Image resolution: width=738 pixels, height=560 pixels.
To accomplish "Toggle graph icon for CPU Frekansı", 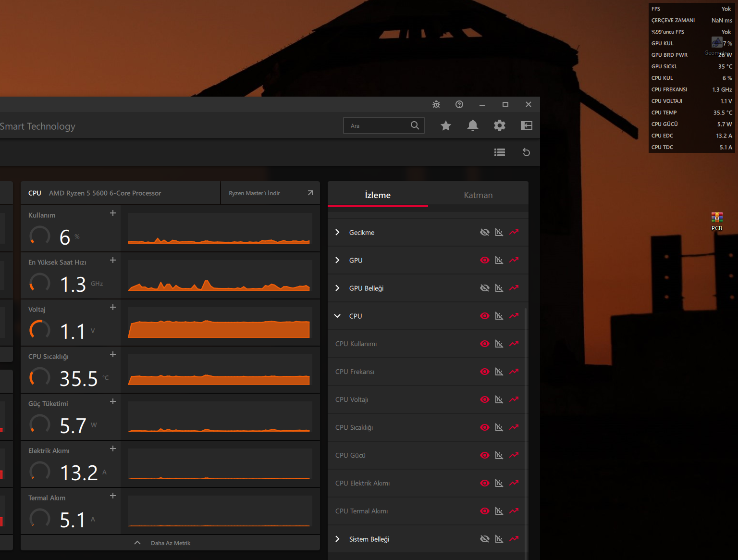I will tap(514, 372).
